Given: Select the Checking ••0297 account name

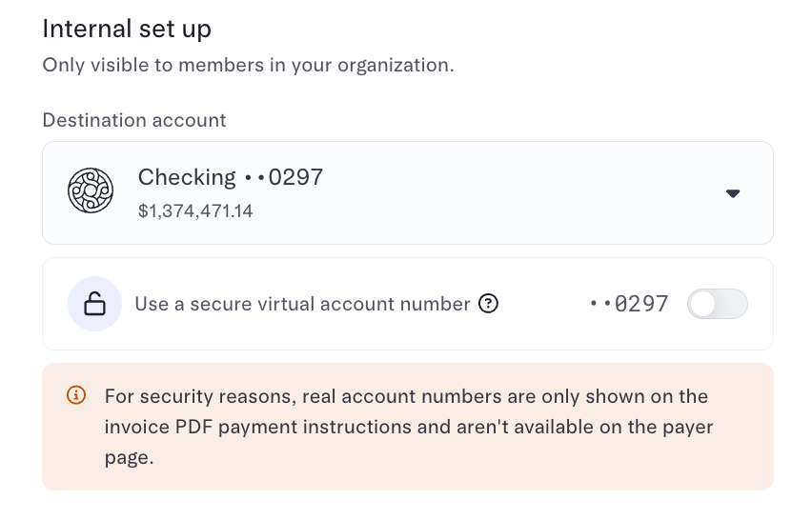Looking at the screenshot, I should pos(231,177).
